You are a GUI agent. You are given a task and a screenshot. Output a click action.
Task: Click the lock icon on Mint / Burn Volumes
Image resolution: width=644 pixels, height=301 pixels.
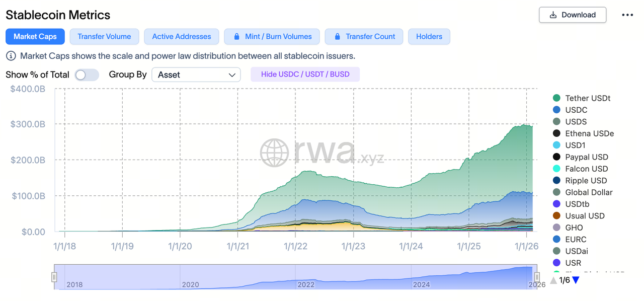pyautogui.click(x=236, y=37)
